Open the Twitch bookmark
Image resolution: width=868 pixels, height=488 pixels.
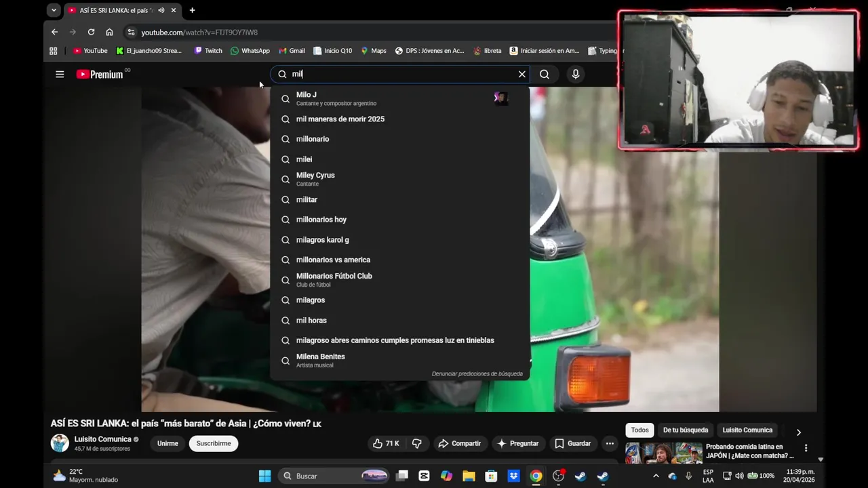[x=208, y=51]
